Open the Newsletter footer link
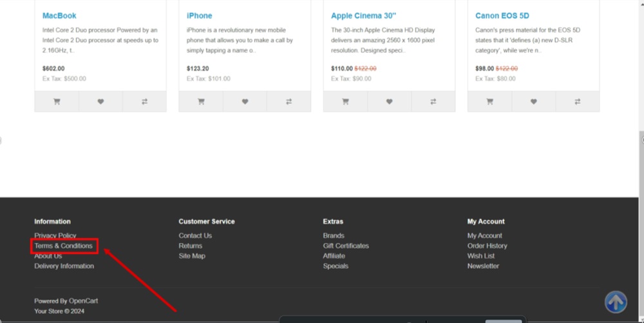 click(x=483, y=266)
